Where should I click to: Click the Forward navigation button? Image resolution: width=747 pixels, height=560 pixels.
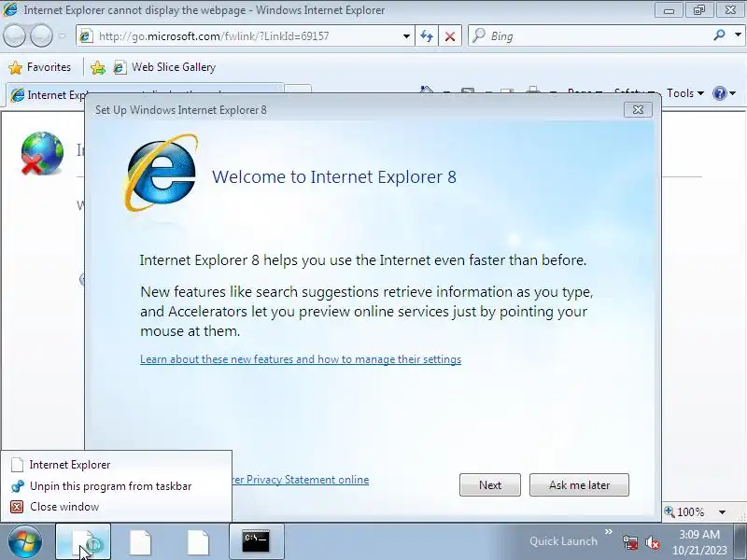pyautogui.click(x=41, y=35)
